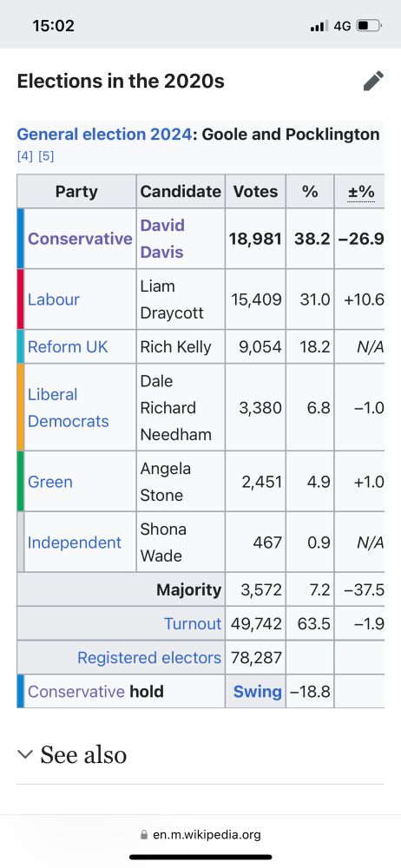Tap the padlock icon beside the URL
The width and height of the screenshot is (401, 868).
pos(145,834)
